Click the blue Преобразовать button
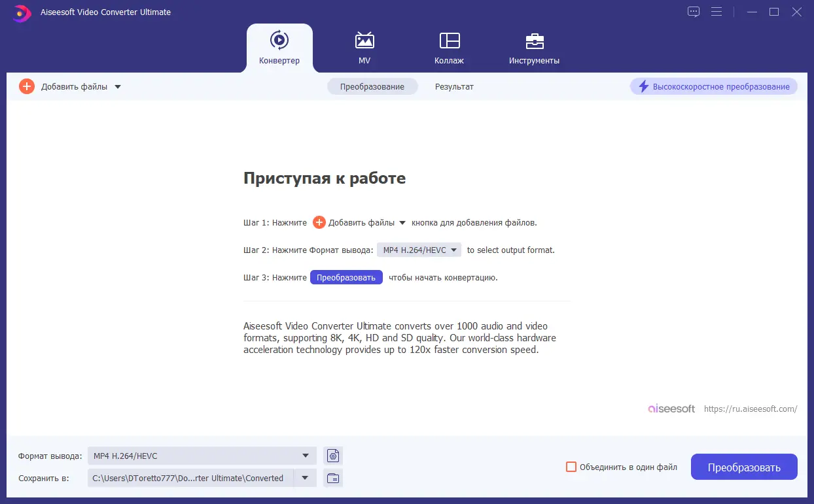 (x=744, y=467)
